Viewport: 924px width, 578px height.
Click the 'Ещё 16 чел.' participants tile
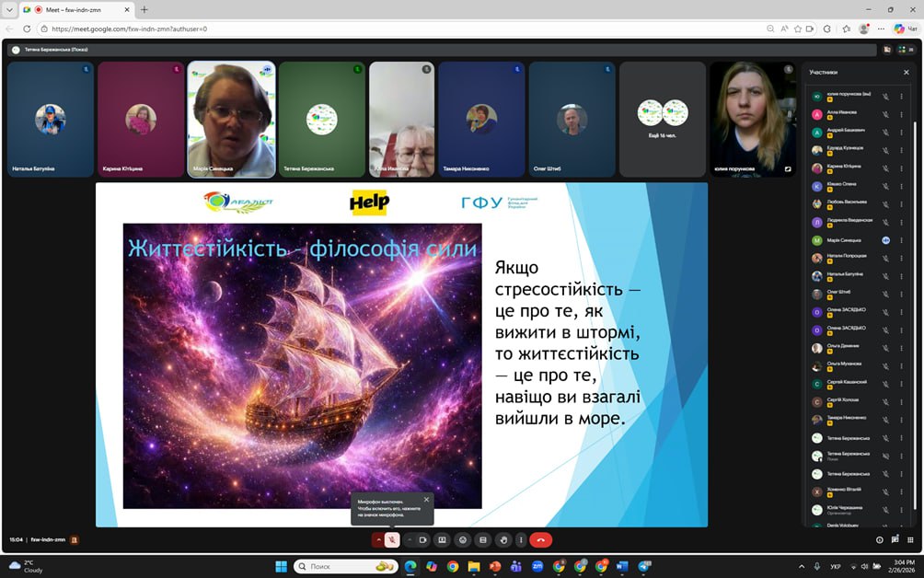click(663, 119)
